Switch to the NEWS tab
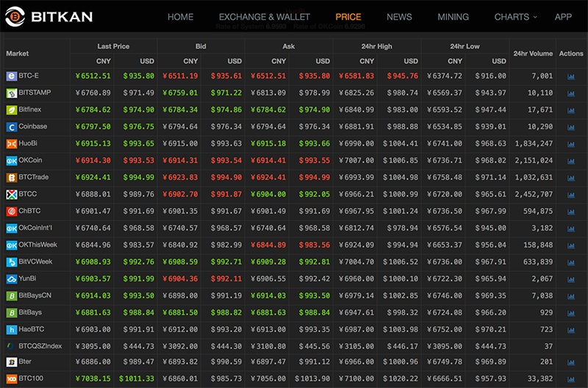Image resolution: width=588 pixels, height=388 pixels. (x=399, y=17)
